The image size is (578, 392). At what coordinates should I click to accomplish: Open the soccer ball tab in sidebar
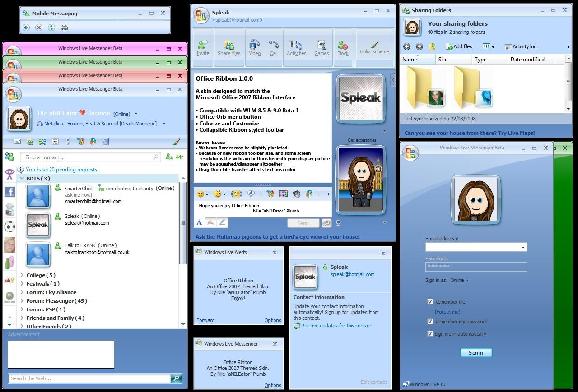coord(9,226)
